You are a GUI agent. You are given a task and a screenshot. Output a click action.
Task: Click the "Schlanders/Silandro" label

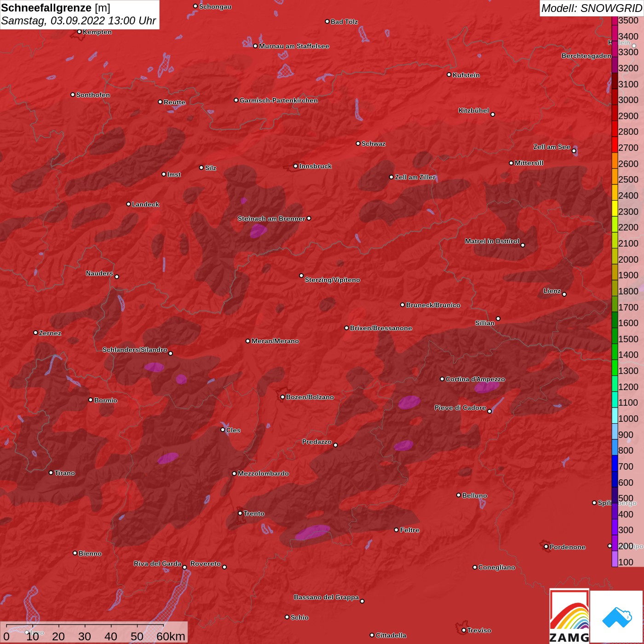135,350
